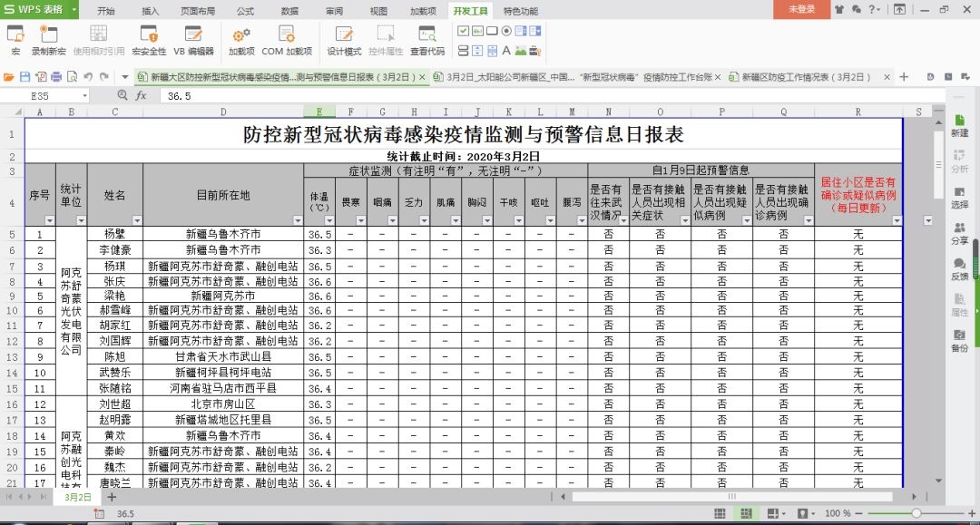980x525 pixels.
Task: Open the 目前所在地 filter dropdown
Action: (x=298, y=220)
